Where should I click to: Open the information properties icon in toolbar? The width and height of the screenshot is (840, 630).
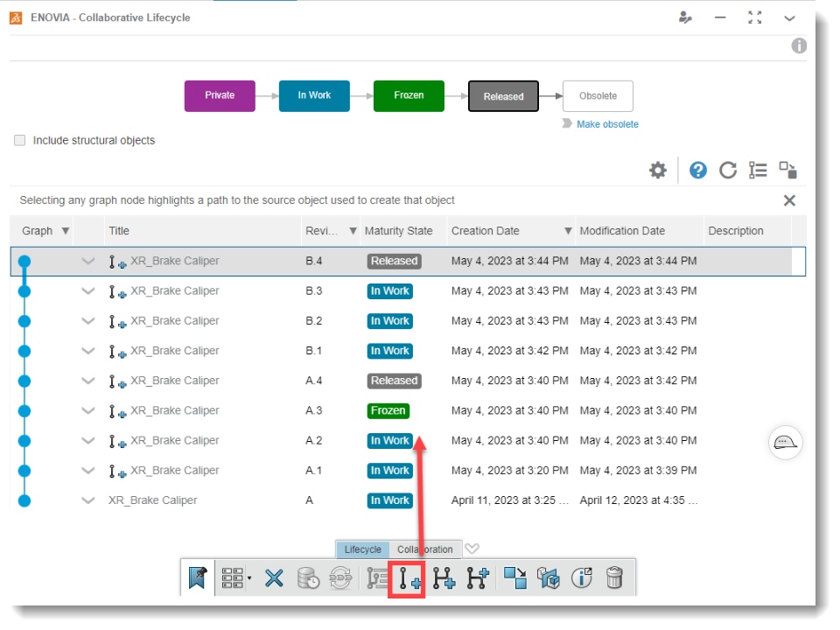pos(582,578)
